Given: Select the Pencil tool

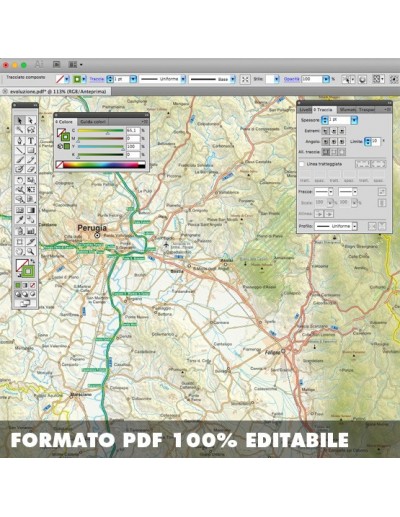Looking at the screenshot, I should pyautogui.click(x=31, y=160).
